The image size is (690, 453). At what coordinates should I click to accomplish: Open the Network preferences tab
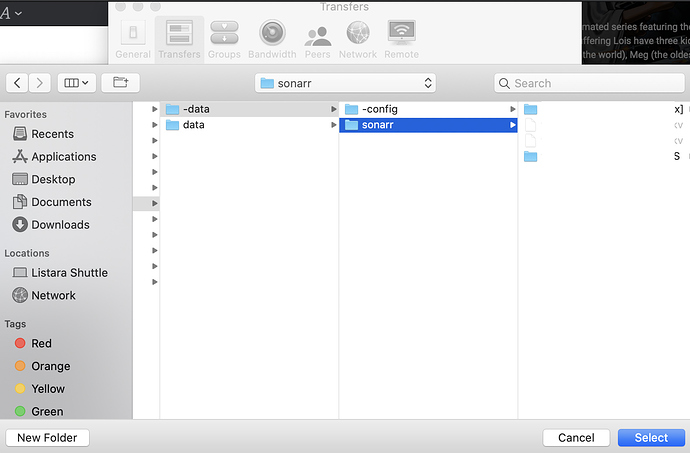357,39
